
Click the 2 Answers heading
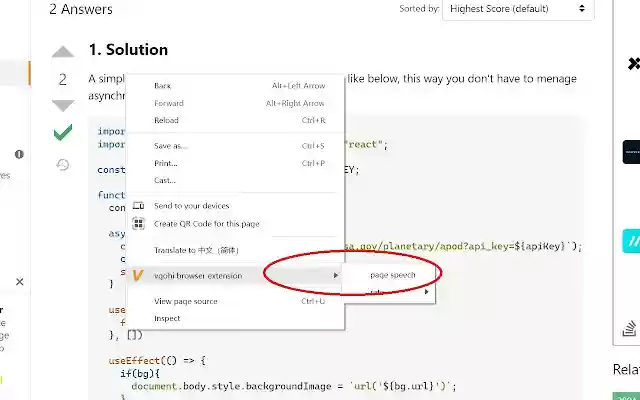tap(81, 9)
